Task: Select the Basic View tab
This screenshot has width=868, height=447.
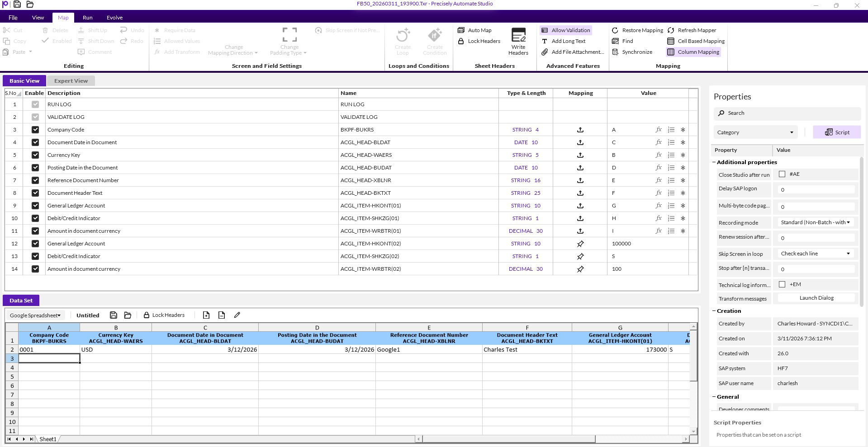Action: tap(24, 81)
